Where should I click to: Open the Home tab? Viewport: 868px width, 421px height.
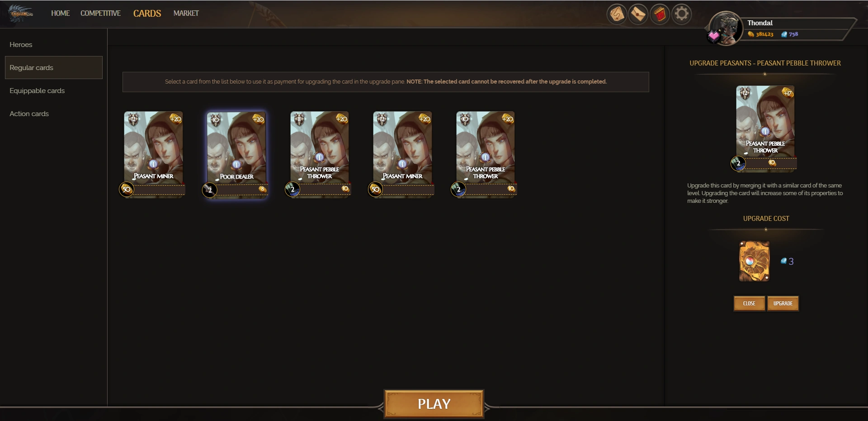(60, 13)
